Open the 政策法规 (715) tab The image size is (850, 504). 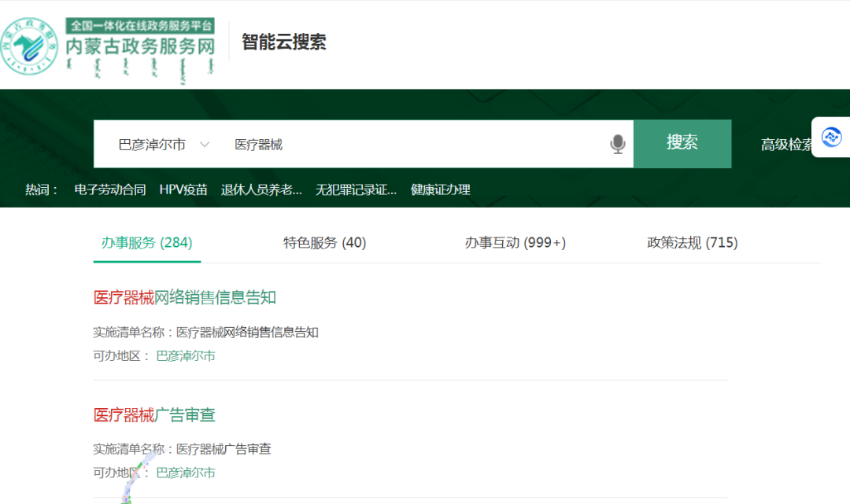coord(692,243)
